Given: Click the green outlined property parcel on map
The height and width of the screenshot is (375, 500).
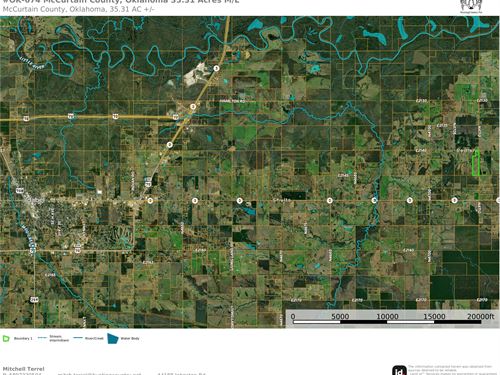Looking at the screenshot, I should (476, 163).
